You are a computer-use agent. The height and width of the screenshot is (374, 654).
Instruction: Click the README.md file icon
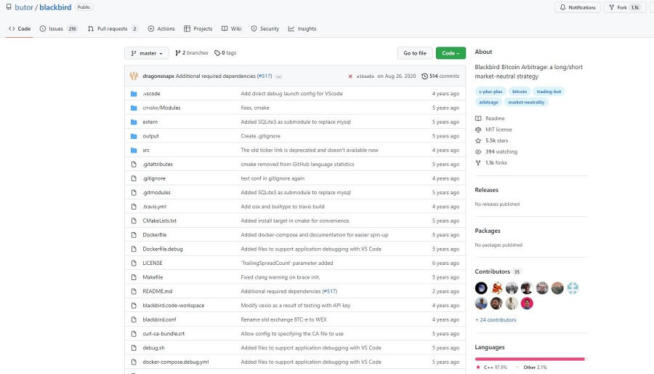(x=134, y=291)
